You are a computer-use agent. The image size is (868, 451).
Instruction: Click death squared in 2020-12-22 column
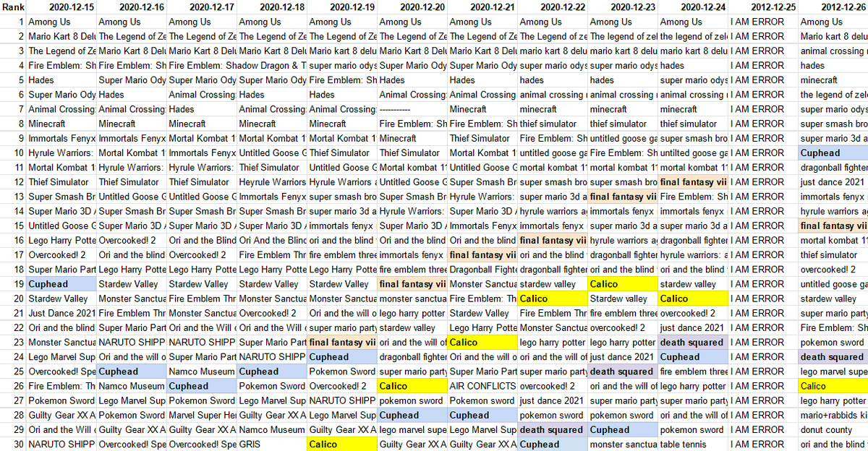point(553,429)
